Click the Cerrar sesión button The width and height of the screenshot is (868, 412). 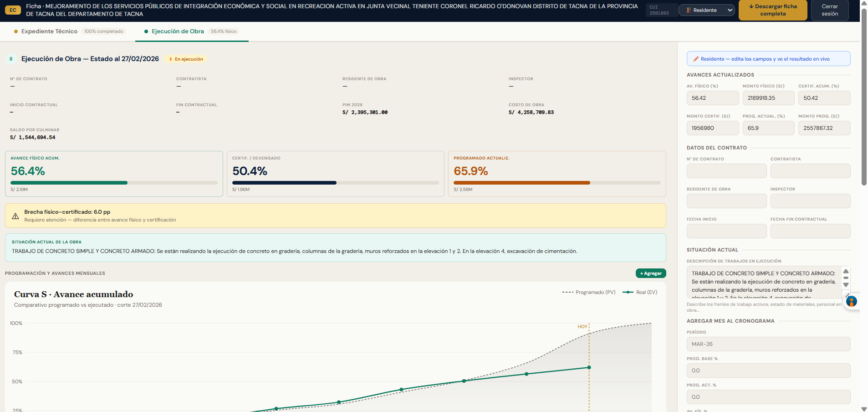point(829,10)
